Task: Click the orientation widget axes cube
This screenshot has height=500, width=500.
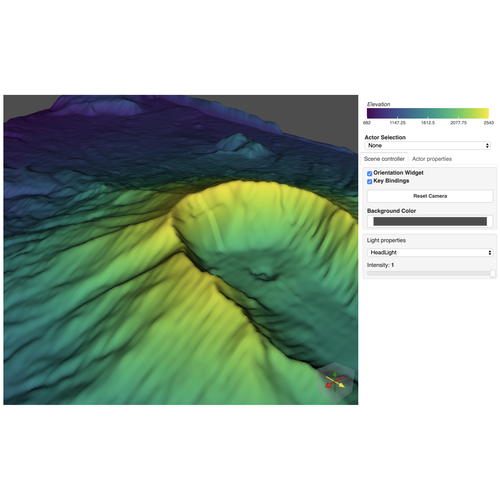Action: click(335, 382)
